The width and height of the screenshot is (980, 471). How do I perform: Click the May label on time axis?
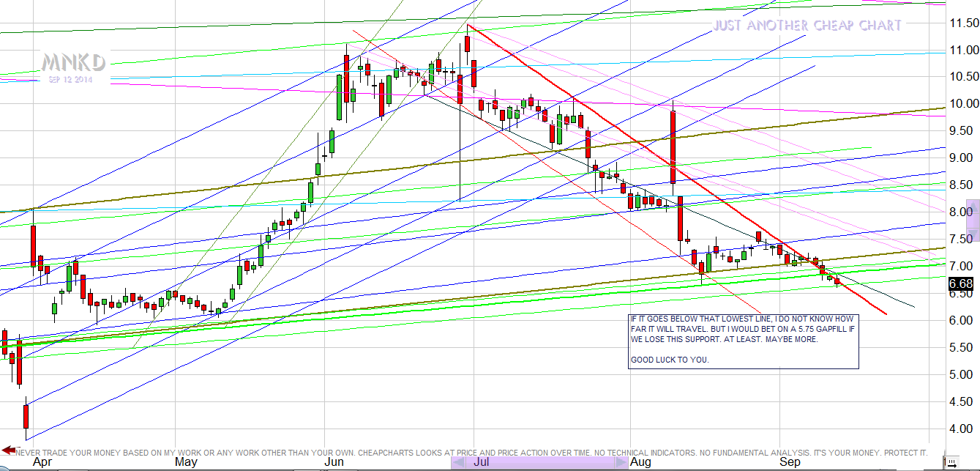pos(186,462)
